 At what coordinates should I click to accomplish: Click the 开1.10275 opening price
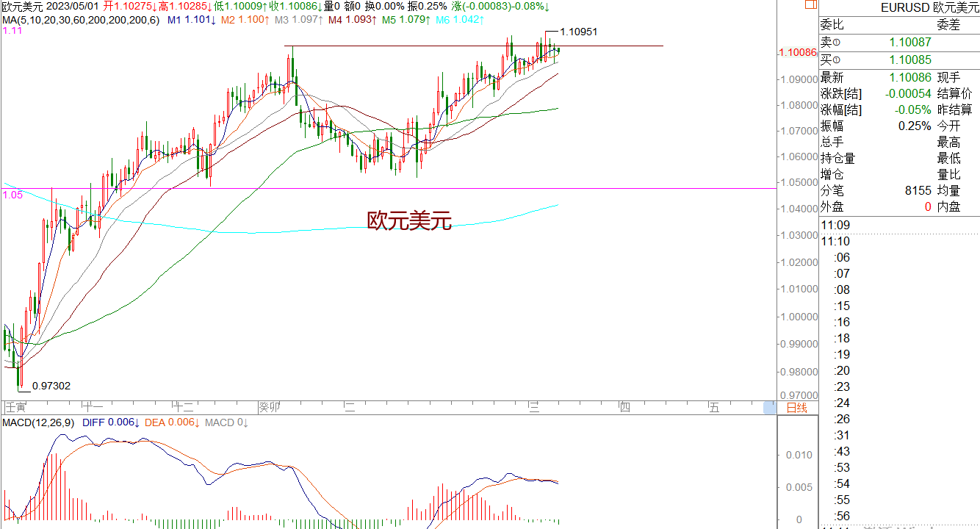click(130, 7)
